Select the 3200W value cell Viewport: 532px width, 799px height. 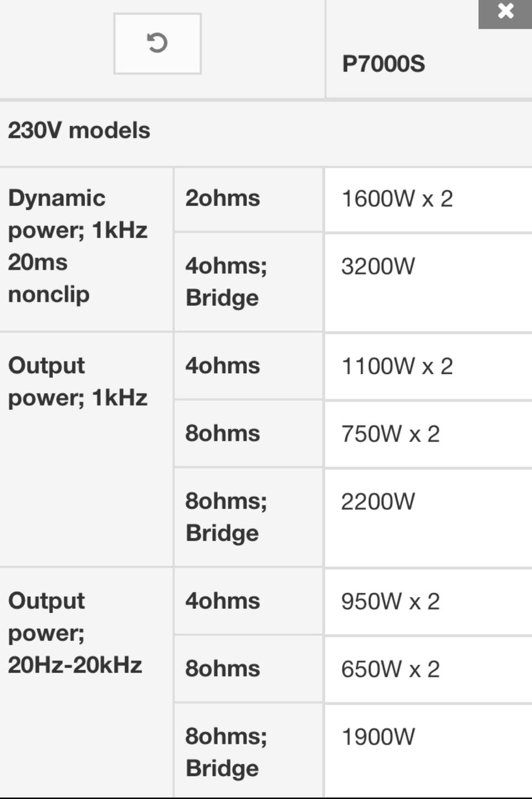click(428, 282)
